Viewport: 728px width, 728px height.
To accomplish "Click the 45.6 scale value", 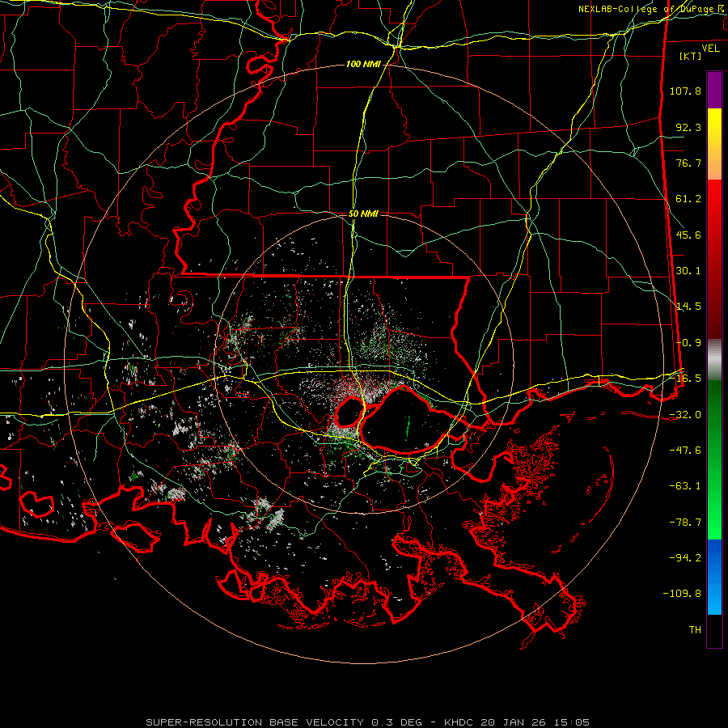I will pos(688,235).
